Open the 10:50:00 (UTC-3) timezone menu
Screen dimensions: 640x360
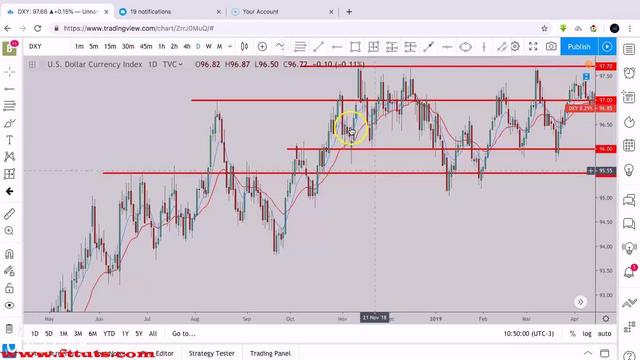529,333
